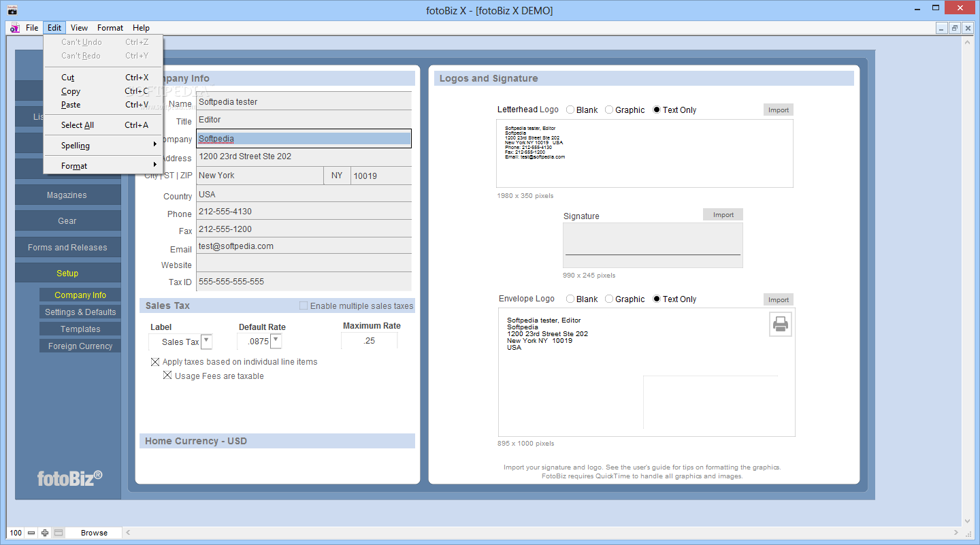This screenshot has height=545, width=980.
Task: Choose Select All from Edit menu
Action: pos(103,125)
